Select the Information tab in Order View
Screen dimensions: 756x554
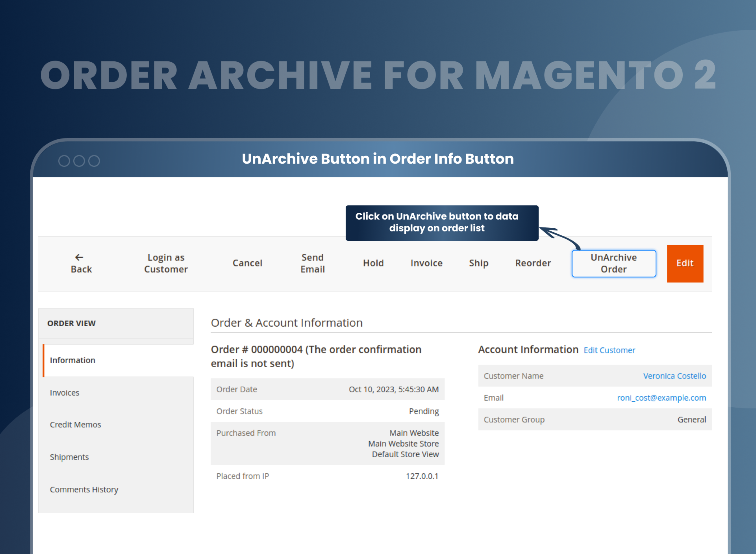coord(119,360)
